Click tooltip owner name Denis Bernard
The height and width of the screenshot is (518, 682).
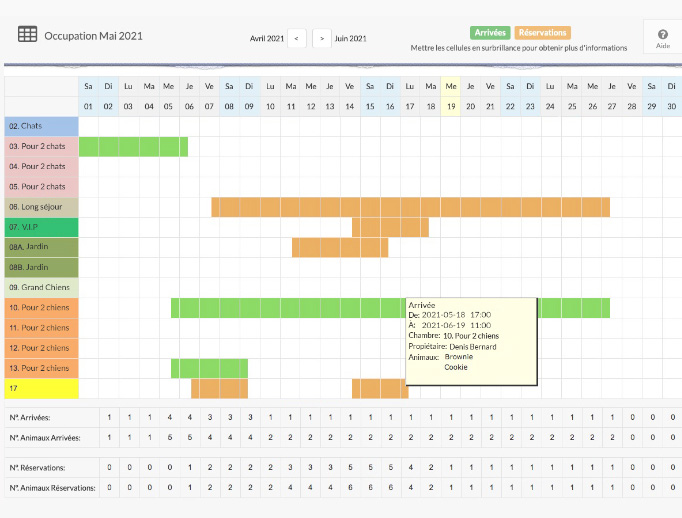(x=473, y=347)
